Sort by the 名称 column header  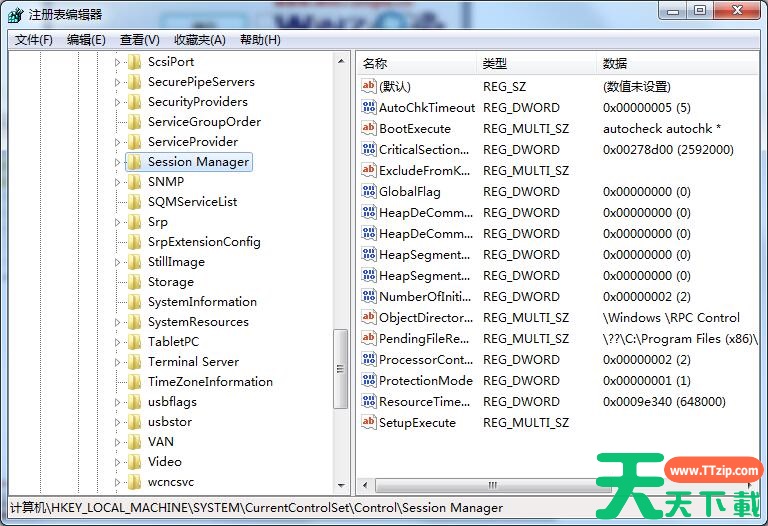417,63
